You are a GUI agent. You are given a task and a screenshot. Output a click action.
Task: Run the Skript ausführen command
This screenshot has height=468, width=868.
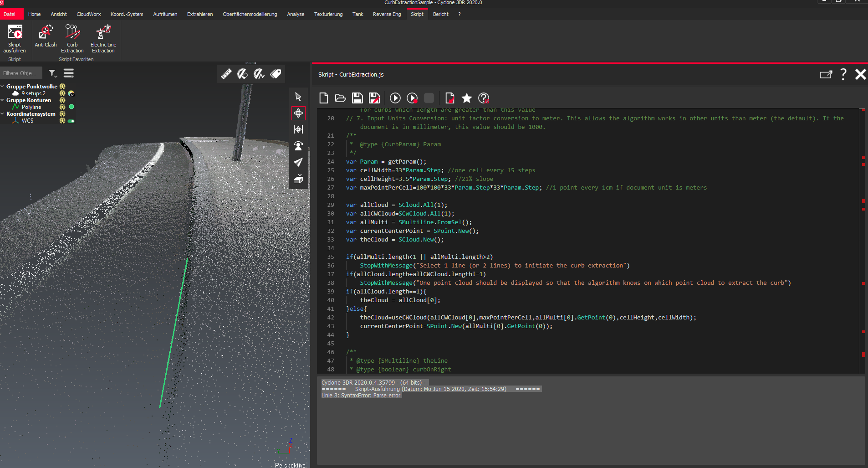(15, 39)
